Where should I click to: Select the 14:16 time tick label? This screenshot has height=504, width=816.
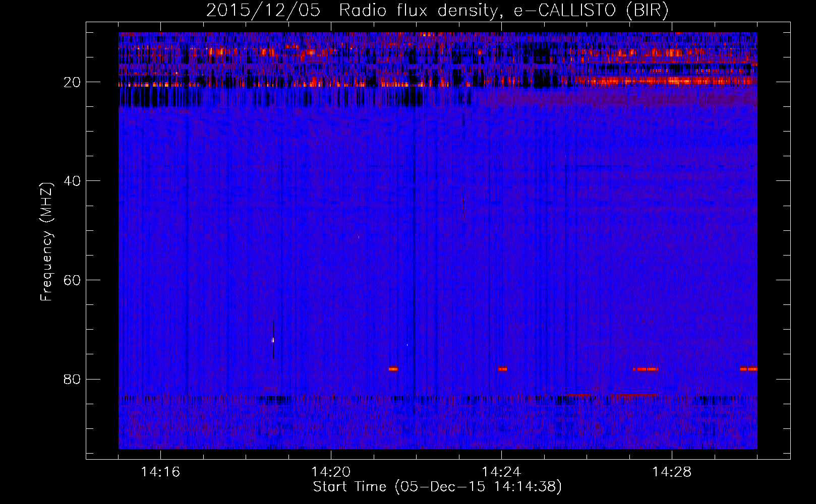[x=160, y=472]
